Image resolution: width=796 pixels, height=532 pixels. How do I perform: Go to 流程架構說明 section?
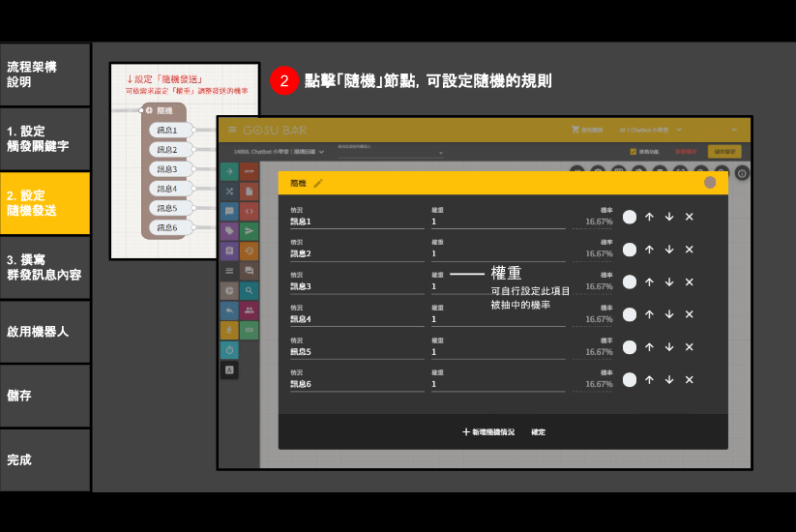45,74
